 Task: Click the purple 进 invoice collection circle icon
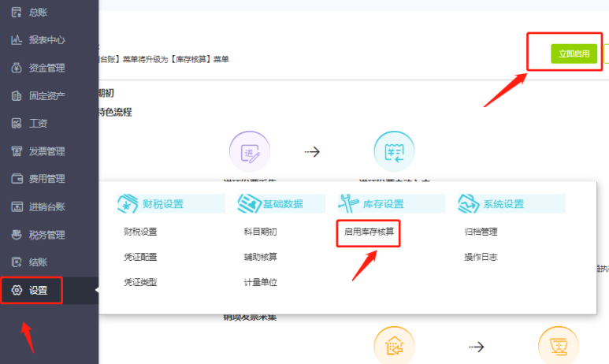[x=250, y=151]
